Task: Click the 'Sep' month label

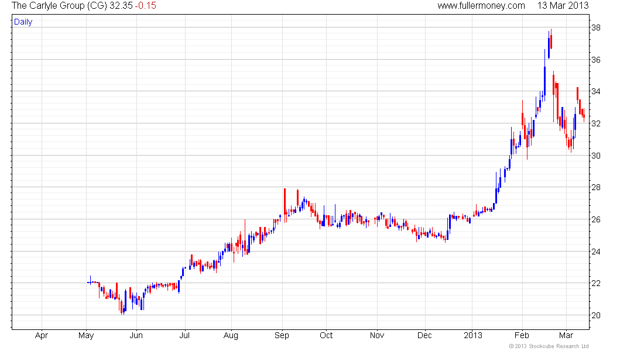Action: [x=282, y=336]
